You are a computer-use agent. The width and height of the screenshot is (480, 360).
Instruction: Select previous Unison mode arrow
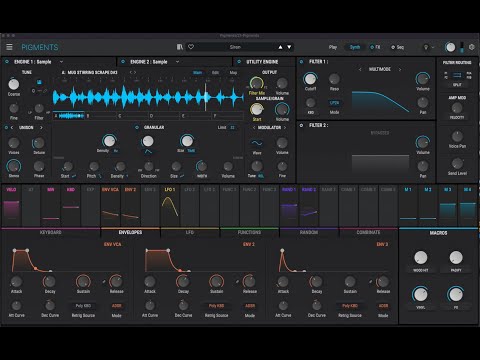pos(12,127)
